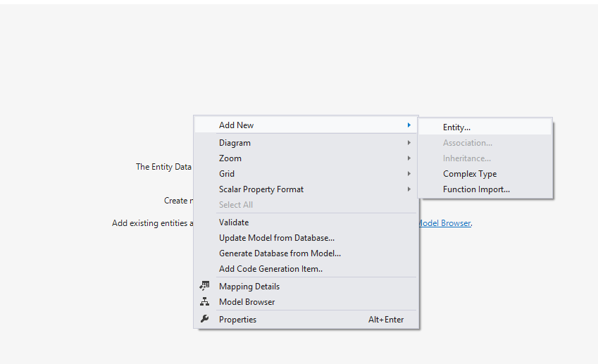Choose Select All in context menu
The image size is (598, 364).
(x=306, y=205)
